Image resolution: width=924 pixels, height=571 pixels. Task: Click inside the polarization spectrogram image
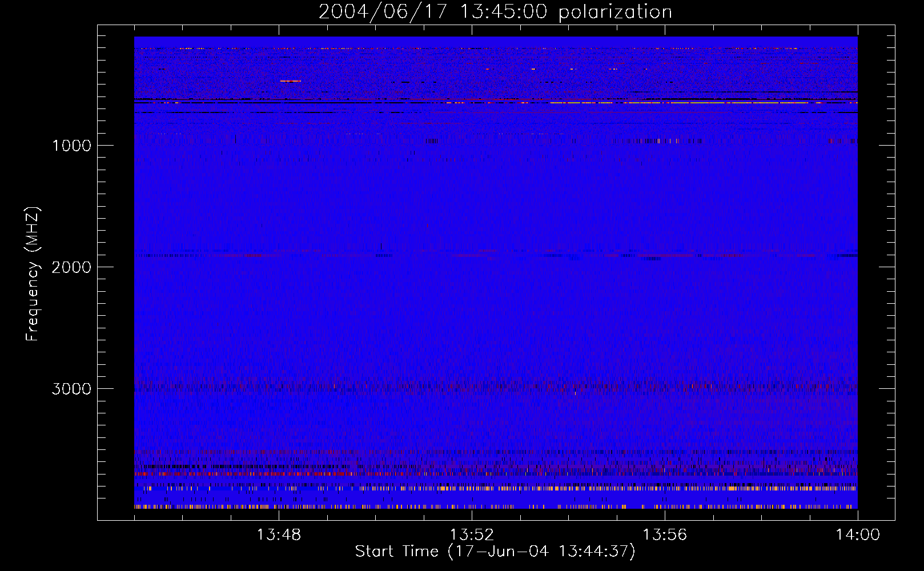(496, 273)
